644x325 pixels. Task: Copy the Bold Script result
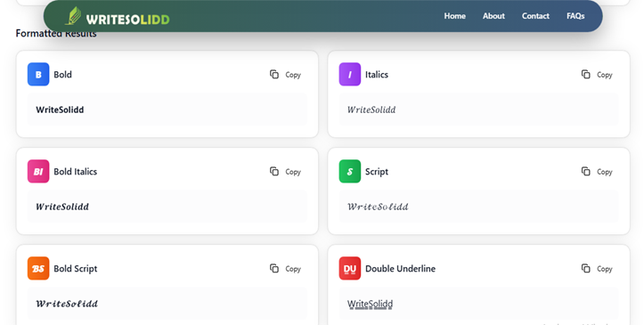click(x=285, y=269)
